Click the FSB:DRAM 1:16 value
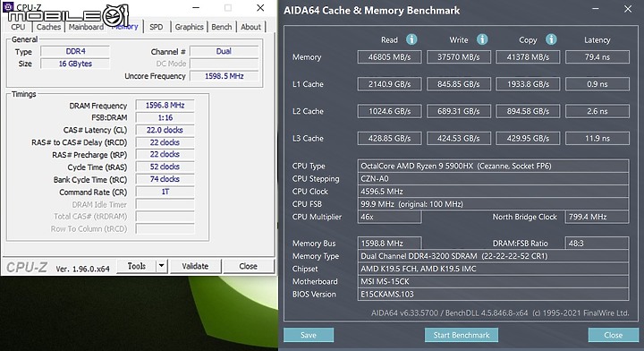Viewport: 644px width, 351px height. click(165, 118)
